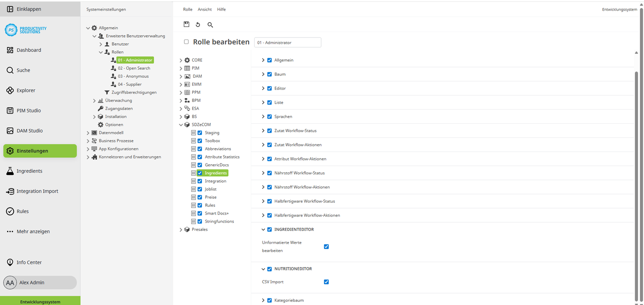Click the save (disk) icon in the toolbar
The width and height of the screenshot is (644, 305).
[186, 24]
